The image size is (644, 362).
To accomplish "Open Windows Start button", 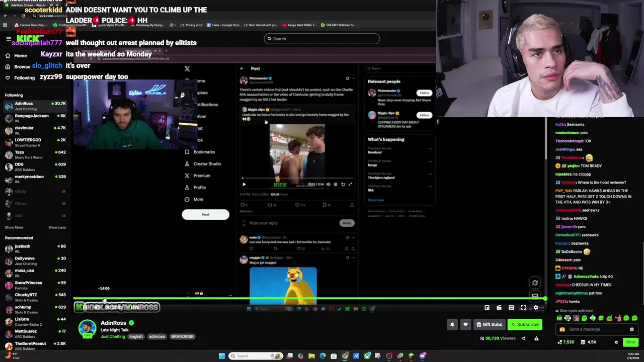I will coord(222,356).
